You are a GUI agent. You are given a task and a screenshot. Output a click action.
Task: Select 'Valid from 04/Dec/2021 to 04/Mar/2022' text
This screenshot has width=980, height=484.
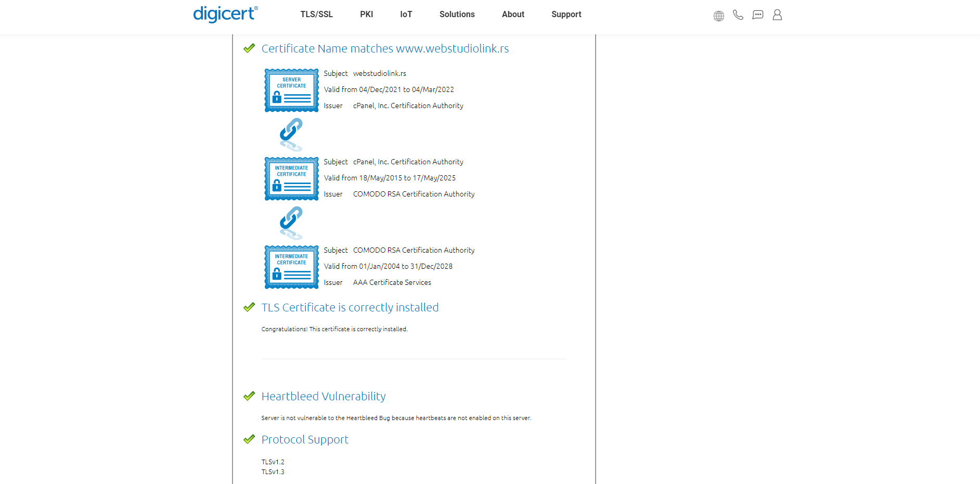click(x=389, y=89)
